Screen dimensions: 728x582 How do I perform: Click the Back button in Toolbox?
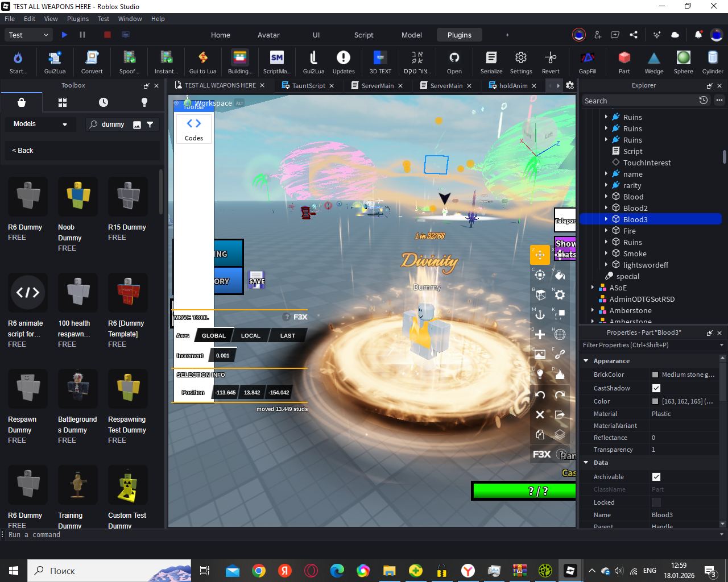click(x=23, y=151)
